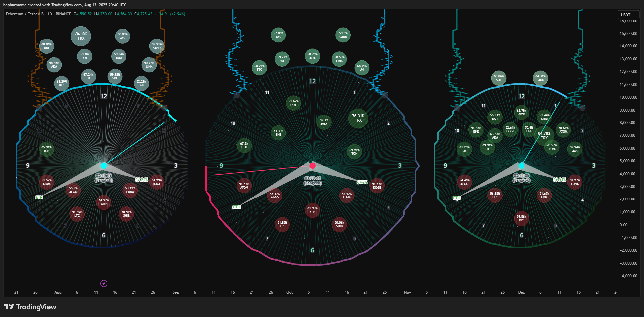Click the red 52.27% LUNA bubble
The image size is (644, 317).
click(x=575, y=182)
